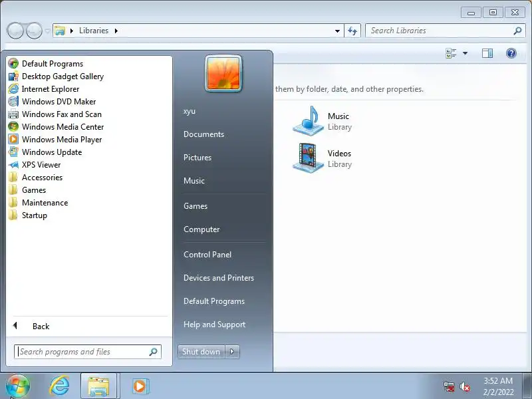The width and height of the screenshot is (532, 399).
Task: Open the Music library in Explorer
Action: pyautogui.click(x=323, y=121)
